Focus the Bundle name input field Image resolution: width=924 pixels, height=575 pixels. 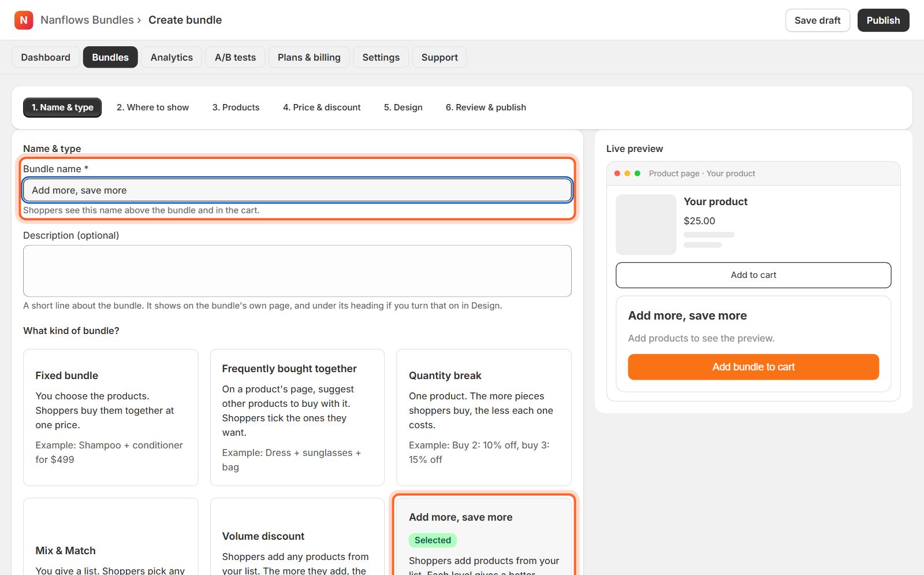297,190
